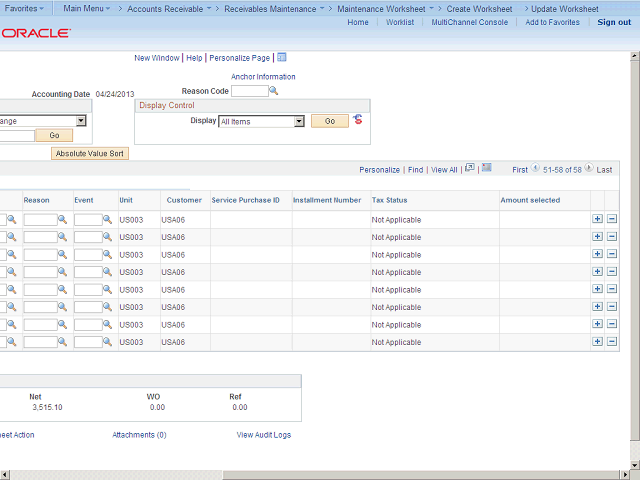This screenshot has height=480, width=640.
Task: Open the Accounts Receivable breadcrumb menu
Action: [169, 8]
